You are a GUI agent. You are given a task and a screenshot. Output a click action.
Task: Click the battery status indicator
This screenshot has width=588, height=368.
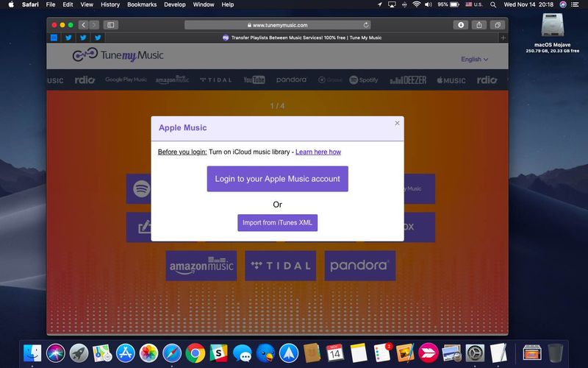point(448,4)
